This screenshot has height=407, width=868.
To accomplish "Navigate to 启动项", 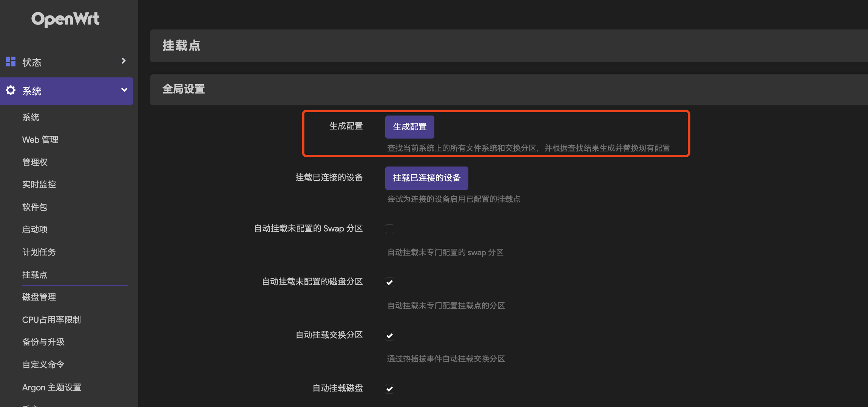I will pyautogui.click(x=35, y=230).
